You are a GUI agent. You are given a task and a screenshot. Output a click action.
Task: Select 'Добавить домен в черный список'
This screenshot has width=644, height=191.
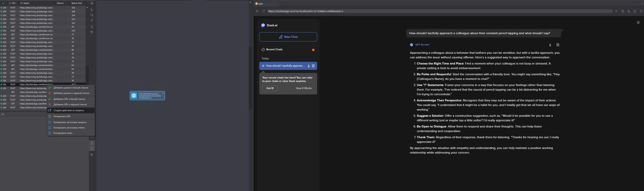71,93
